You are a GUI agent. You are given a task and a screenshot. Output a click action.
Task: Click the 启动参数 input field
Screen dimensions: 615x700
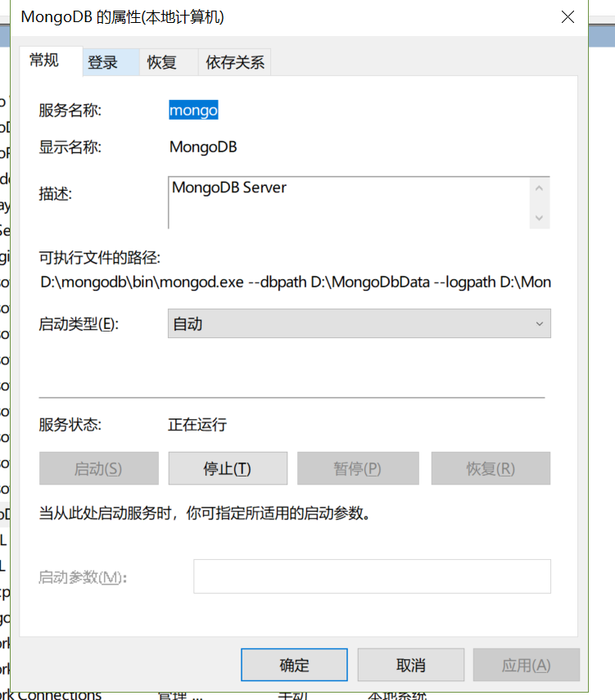(372, 576)
